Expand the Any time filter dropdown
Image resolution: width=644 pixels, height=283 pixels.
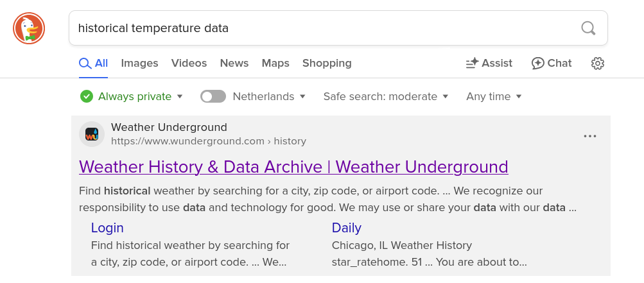tap(494, 96)
